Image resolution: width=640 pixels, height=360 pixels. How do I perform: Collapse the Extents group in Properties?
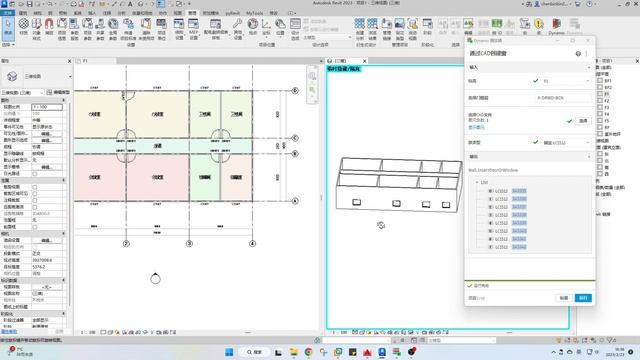coord(63,180)
